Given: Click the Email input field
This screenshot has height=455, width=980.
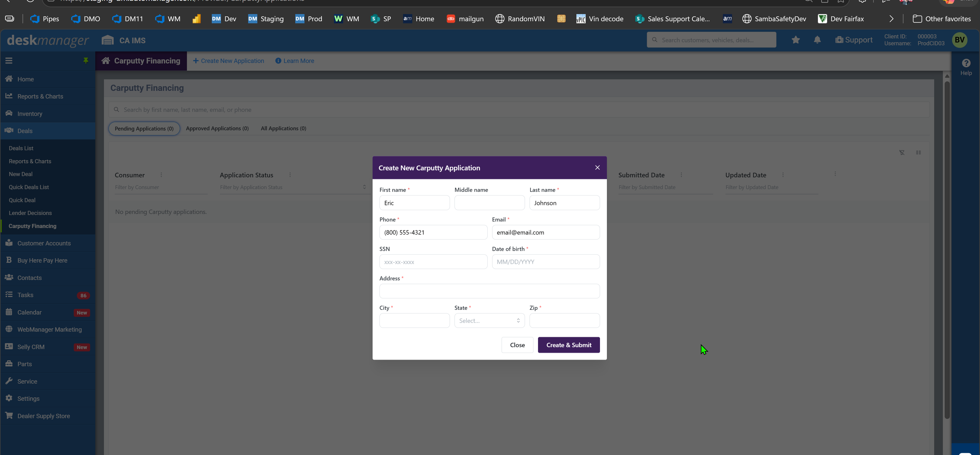Looking at the screenshot, I should pyautogui.click(x=546, y=232).
